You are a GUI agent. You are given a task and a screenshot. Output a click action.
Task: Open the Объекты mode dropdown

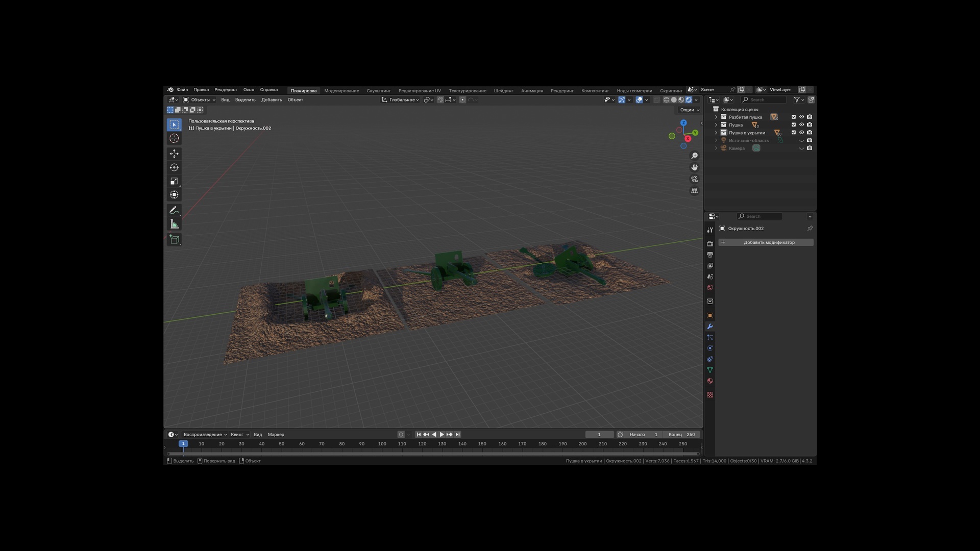199,100
